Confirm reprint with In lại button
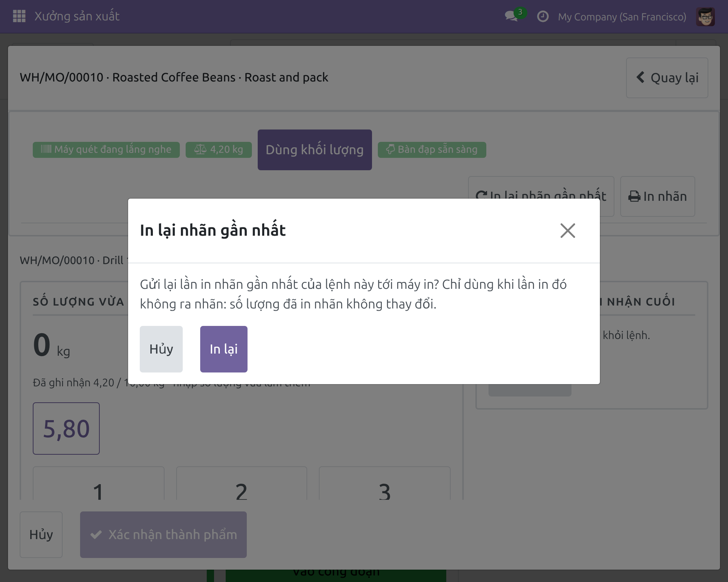 click(x=223, y=349)
